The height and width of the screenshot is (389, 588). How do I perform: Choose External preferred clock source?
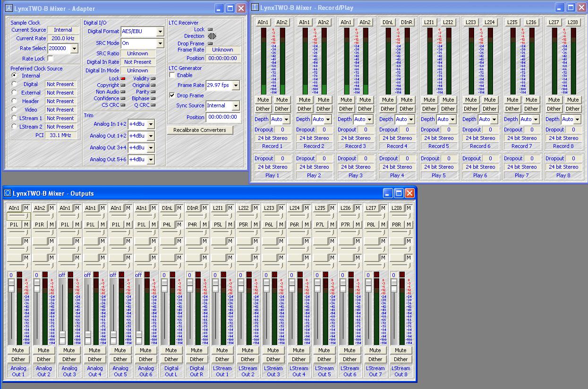click(x=14, y=93)
